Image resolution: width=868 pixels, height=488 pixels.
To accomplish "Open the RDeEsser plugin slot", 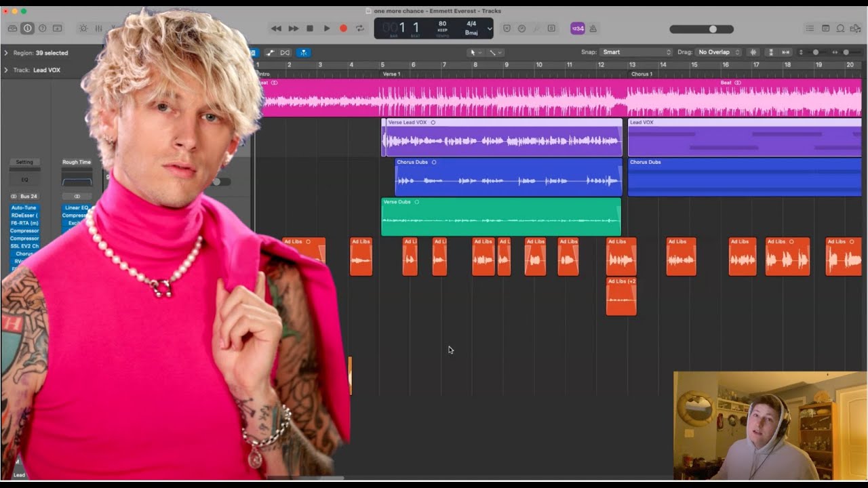I will point(24,216).
